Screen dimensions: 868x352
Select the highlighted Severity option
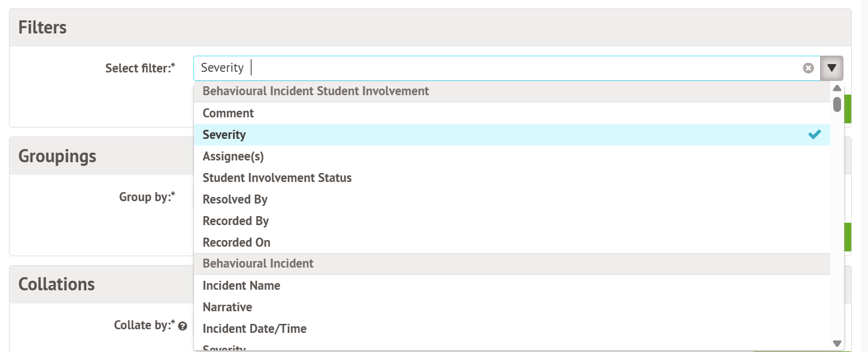coord(224,135)
